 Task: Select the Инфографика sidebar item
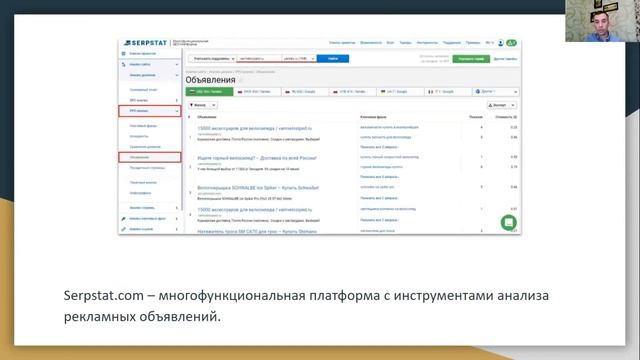click(140, 193)
